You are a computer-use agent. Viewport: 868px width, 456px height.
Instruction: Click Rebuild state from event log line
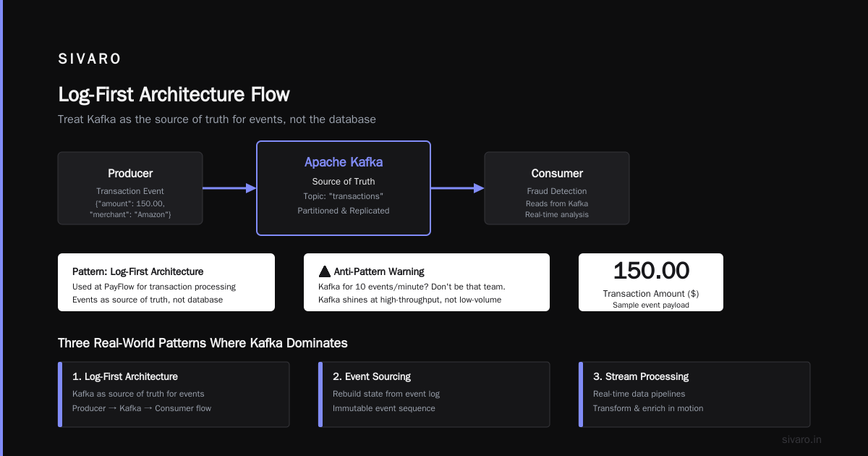click(386, 394)
